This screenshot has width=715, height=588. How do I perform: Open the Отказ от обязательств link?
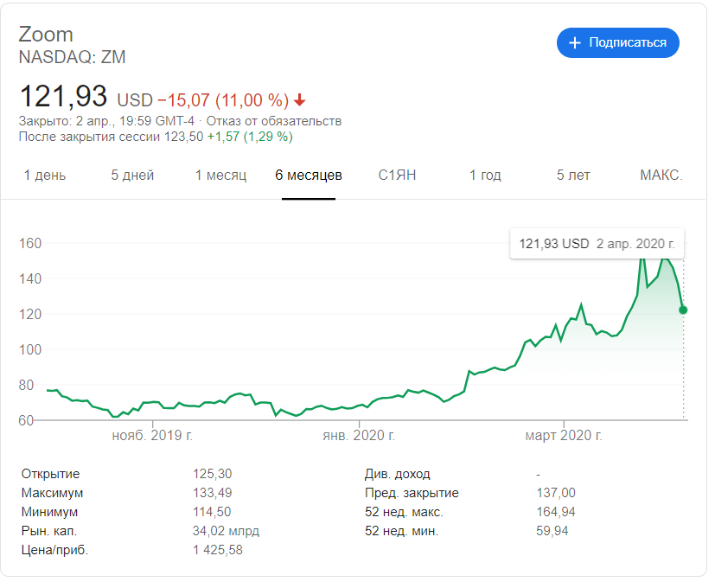click(273, 121)
